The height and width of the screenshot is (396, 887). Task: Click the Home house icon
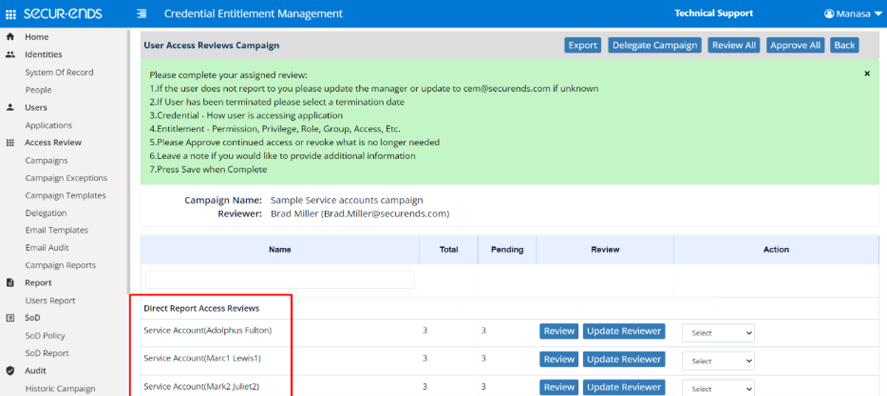pyautogui.click(x=10, y=37)
